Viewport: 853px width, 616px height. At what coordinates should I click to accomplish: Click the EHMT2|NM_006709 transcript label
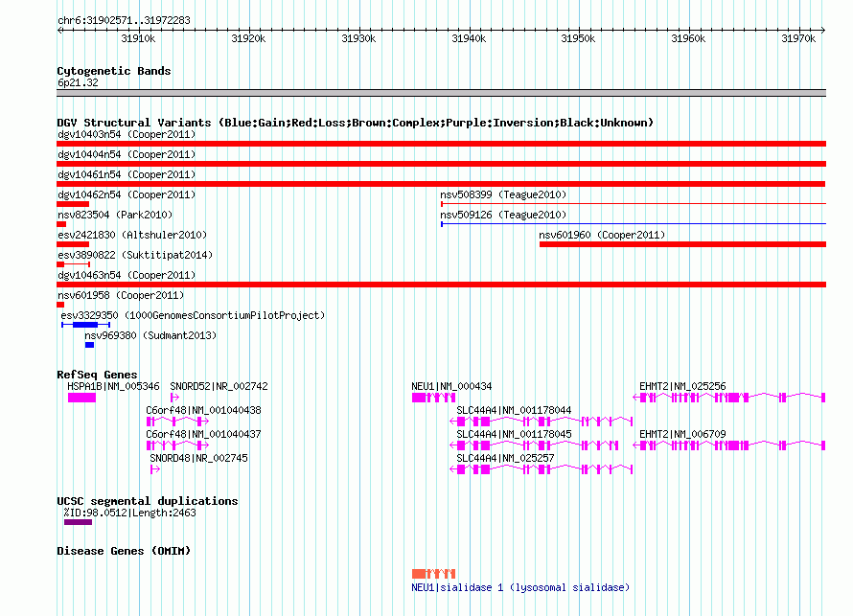pos(682,434)
